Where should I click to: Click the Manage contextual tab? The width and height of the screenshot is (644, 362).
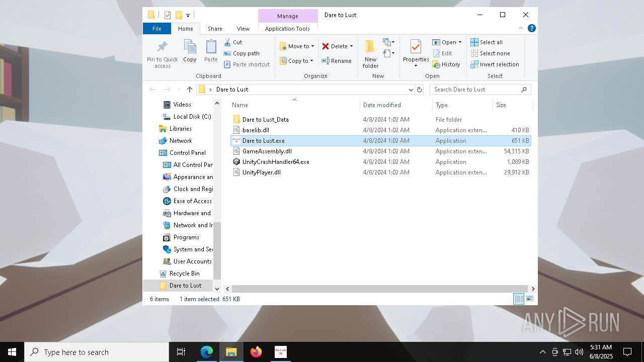pos(288,16)
